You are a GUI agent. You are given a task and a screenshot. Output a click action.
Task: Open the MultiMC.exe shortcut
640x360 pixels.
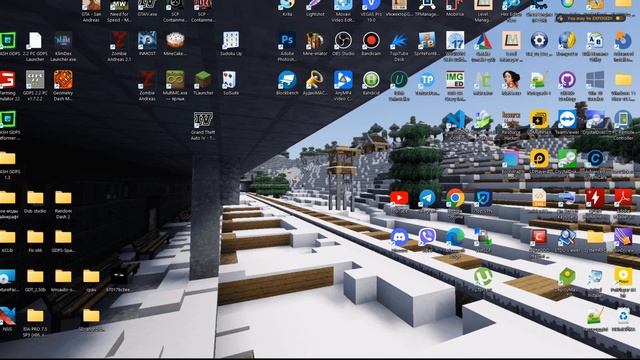coord(175,80)
